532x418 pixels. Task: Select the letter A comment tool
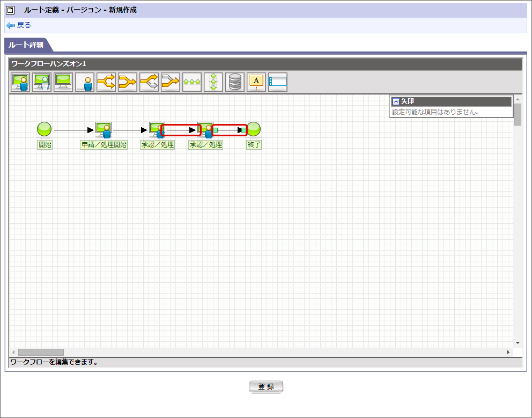click(256, 82)
